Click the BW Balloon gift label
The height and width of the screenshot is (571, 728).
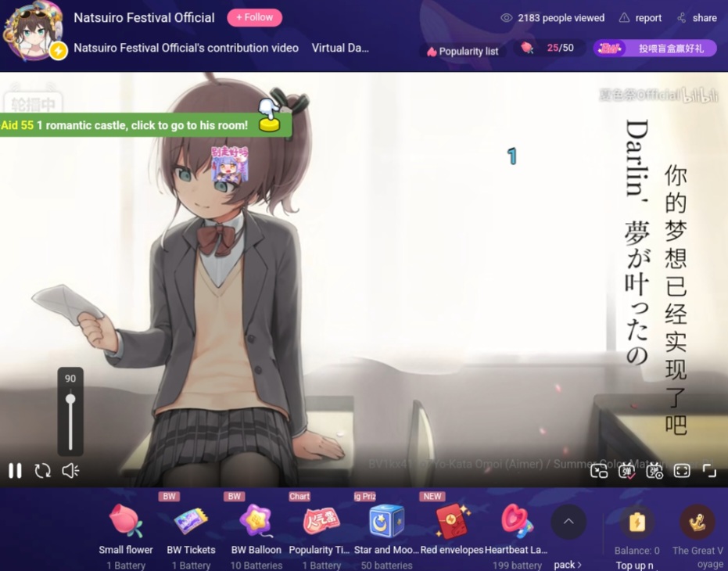256,550
